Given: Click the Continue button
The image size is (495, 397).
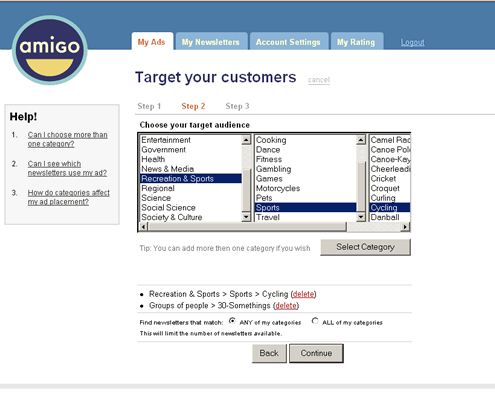Looking at the screenshot, I should point(316,353).
